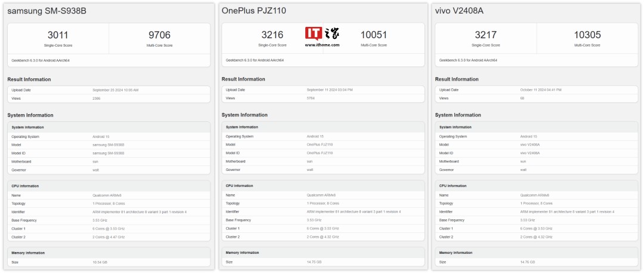Click 'CPU Information' header in vivo panel
This screenshot has height=273, width=644.
[453, 186]
